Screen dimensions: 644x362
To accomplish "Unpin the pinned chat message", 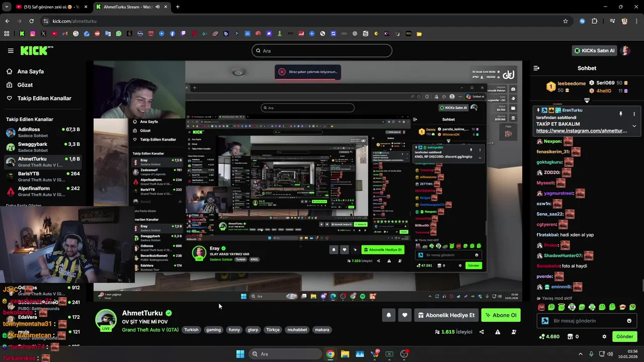I will 620,114.
